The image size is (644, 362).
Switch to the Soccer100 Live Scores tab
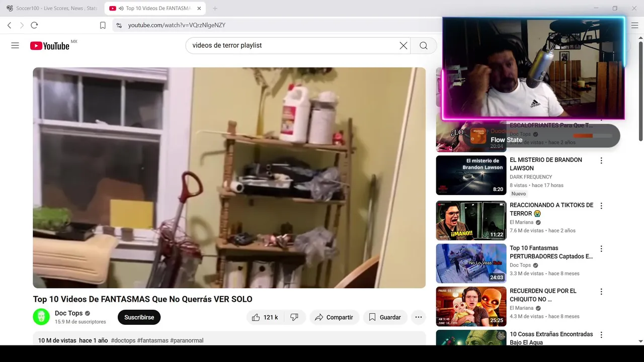(52, 9)
